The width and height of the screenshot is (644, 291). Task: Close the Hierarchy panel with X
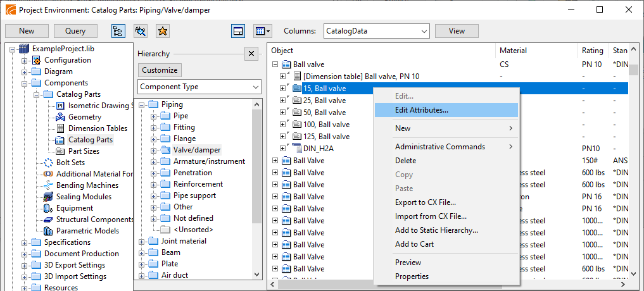pos(251,54)
